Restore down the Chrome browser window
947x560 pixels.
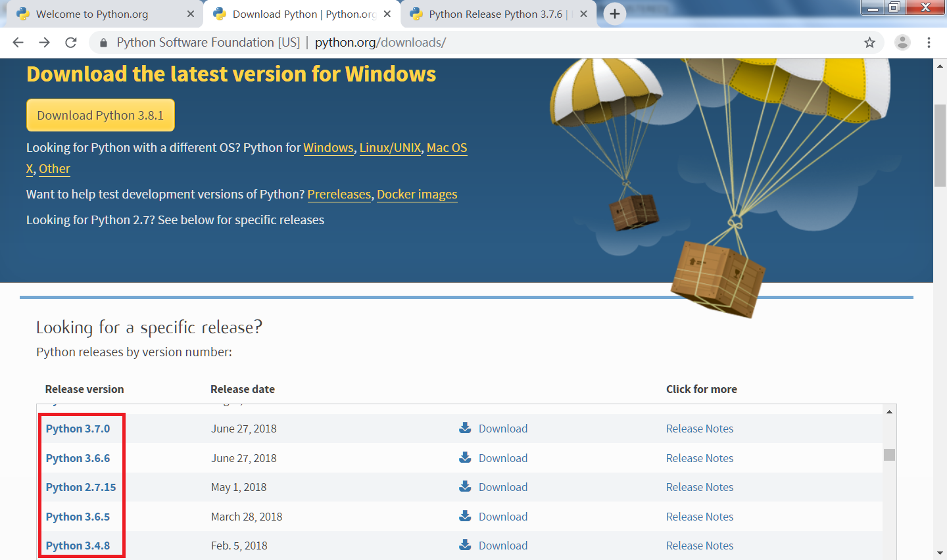point(894,7)
